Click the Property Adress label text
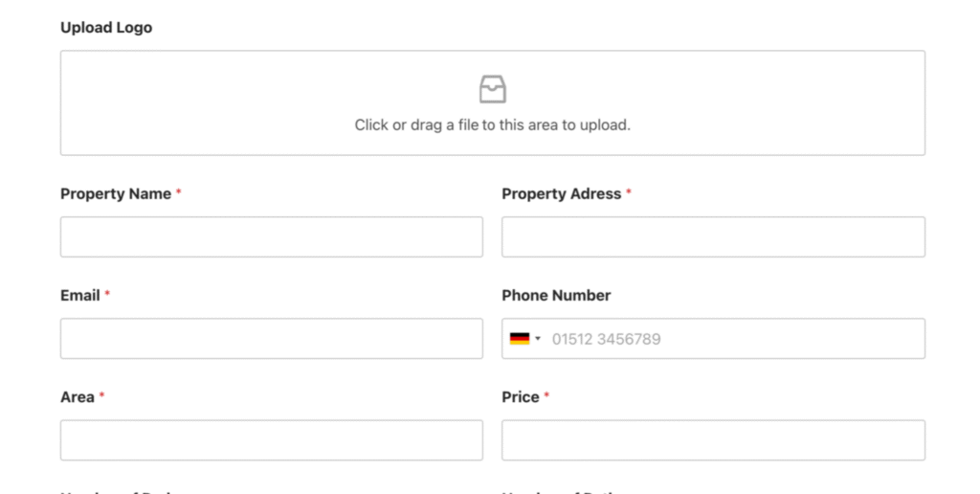This screenshot has width=980, height=494. coord(561,193)
